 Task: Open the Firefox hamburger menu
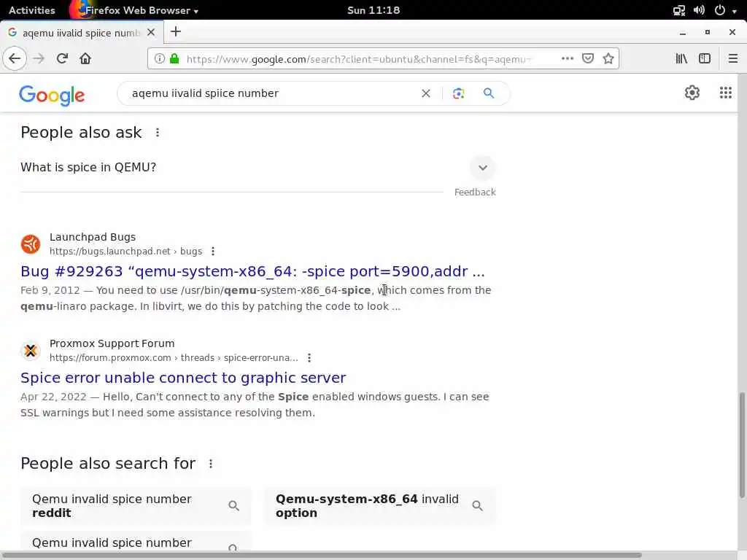click(732, 58)
